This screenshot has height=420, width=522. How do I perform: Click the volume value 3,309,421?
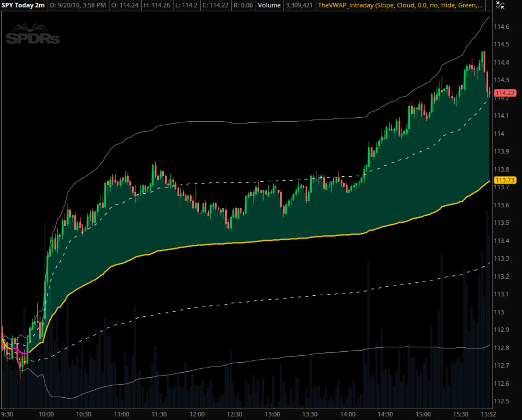point(299,5)
